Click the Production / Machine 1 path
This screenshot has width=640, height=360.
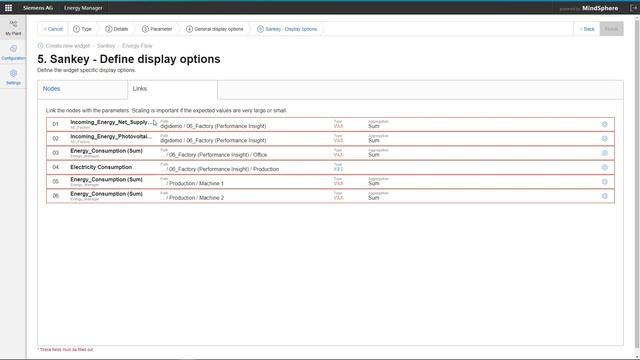pyautogui.click(x=192, y=183)
